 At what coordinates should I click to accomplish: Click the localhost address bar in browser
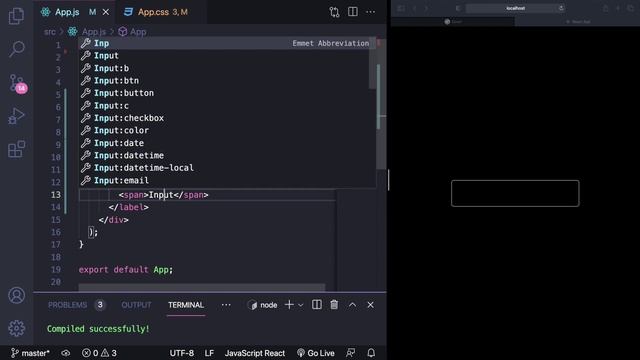(x=516, y=8)
